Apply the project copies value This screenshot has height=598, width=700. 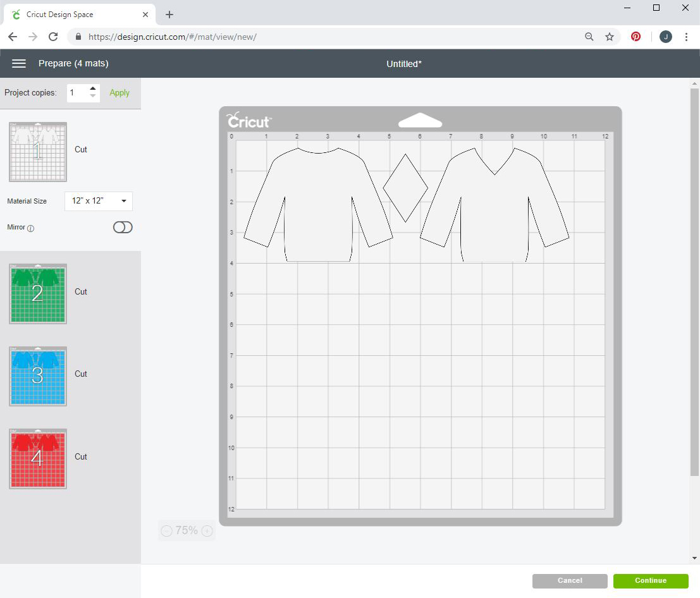pos(120,93)
